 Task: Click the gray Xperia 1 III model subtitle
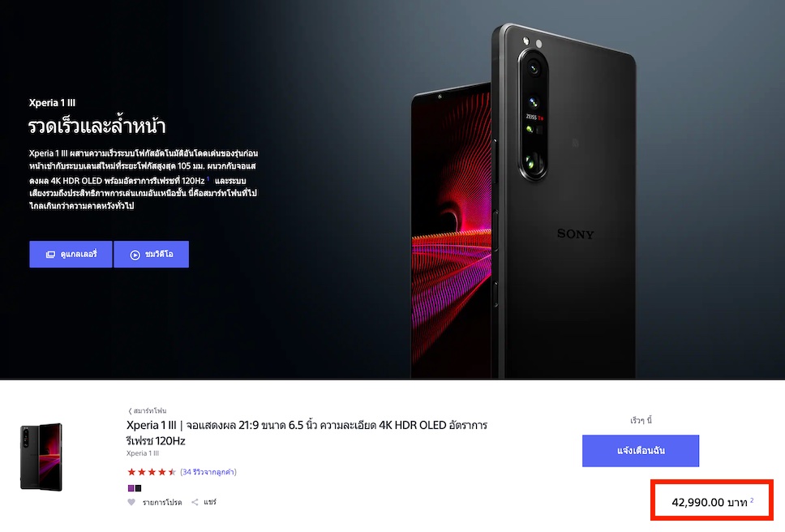[x=143, y=453]
